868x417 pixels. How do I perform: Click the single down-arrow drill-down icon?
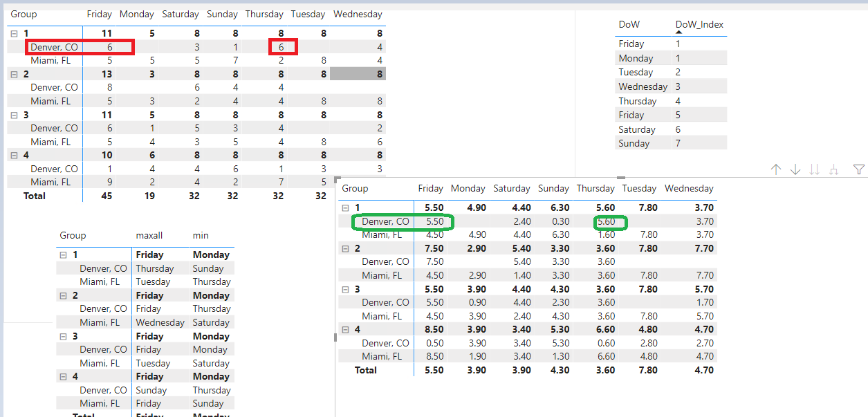[795, 169]
